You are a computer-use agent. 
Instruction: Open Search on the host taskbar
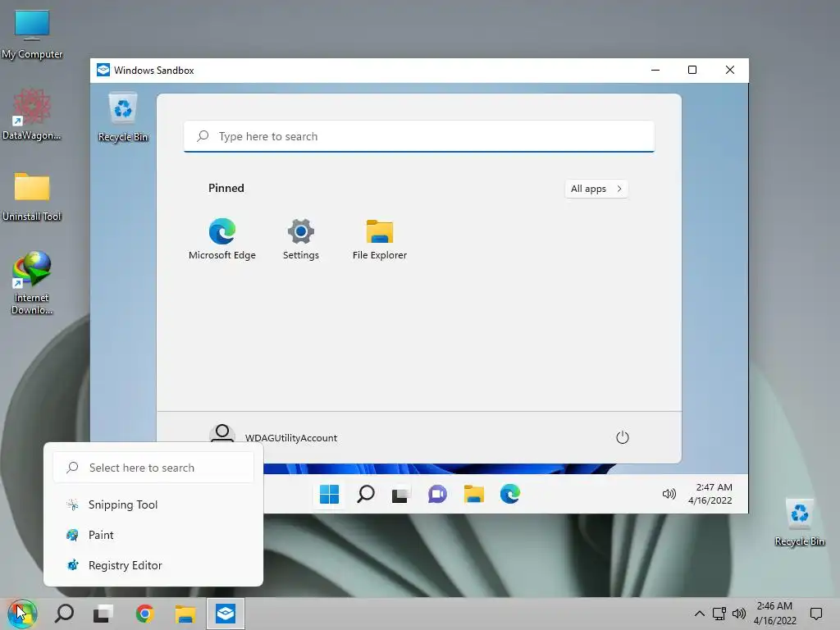coord(64,614)
